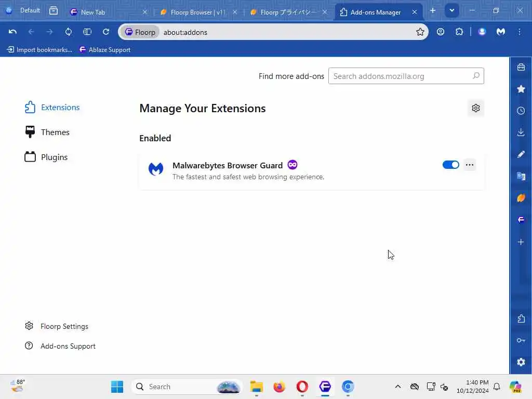The height and width of the screenshot is (399, 532).
Task: Click the undo close tab icon
Action: [x=12, y=32]
